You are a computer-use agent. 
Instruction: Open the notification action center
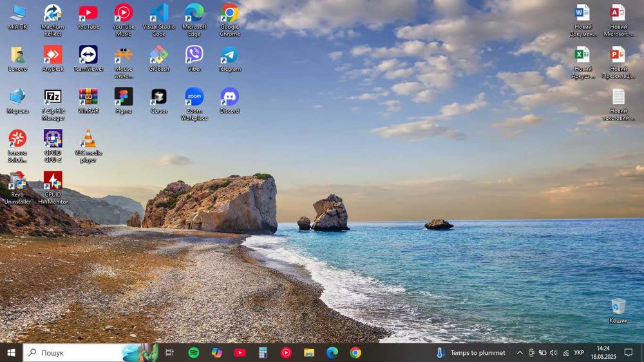pyautogui.click(x=629, y=352)
